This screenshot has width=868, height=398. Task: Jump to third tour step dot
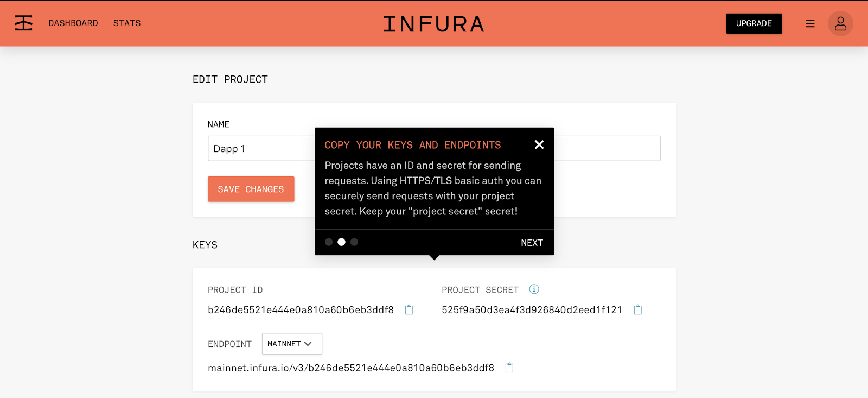pos(354,242)
